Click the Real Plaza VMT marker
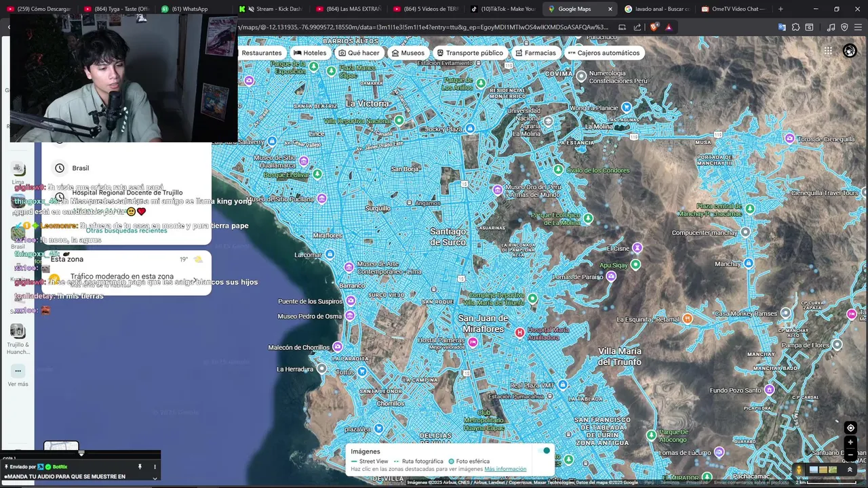The height and width of the screenshot is (488, 868). point(562,385)
